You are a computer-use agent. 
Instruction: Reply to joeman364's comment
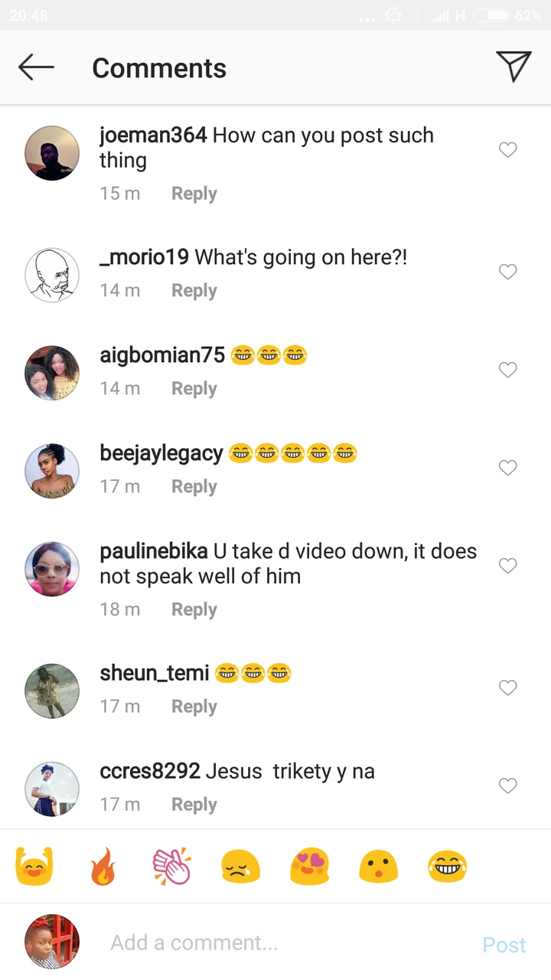[x=194, y=194]
